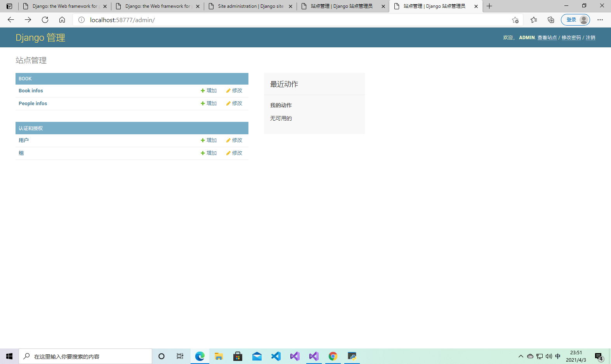
Task: Click 修改 for People infos
Action: tap(234, 104)
